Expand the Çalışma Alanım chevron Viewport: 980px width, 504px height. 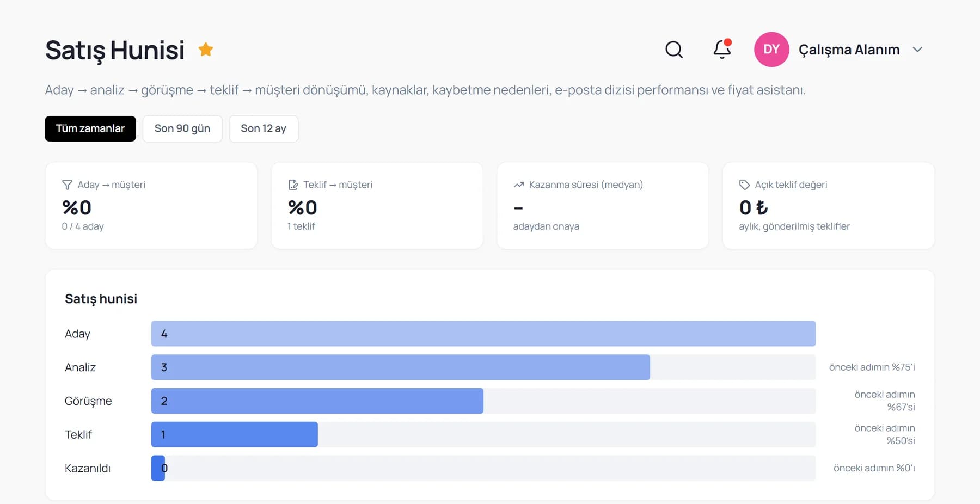pos(917,50)
